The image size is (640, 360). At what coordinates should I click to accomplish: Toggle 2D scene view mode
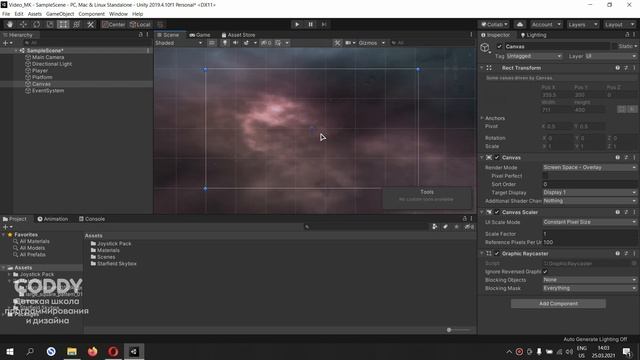(211, 43)
